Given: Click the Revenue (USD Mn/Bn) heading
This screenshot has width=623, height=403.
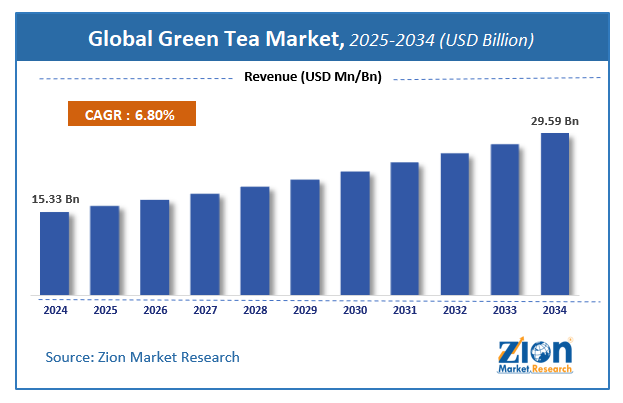Looking at the screenshot, I should click(313, 77).
